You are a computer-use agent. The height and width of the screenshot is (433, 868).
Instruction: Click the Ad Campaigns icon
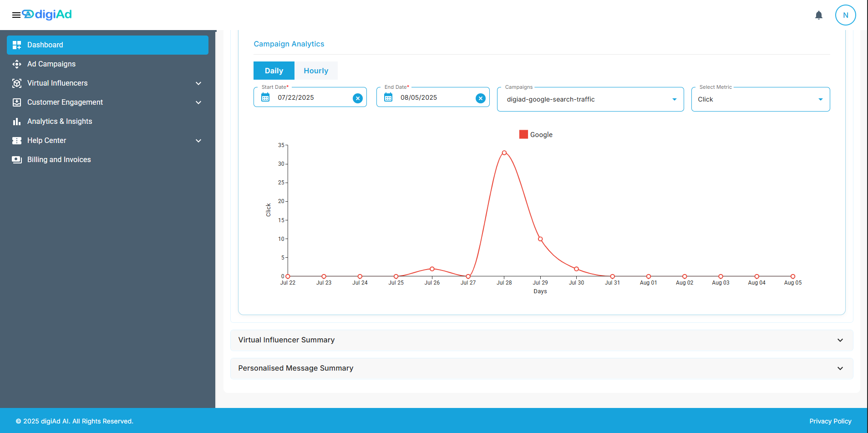click(x=17, y=64)
